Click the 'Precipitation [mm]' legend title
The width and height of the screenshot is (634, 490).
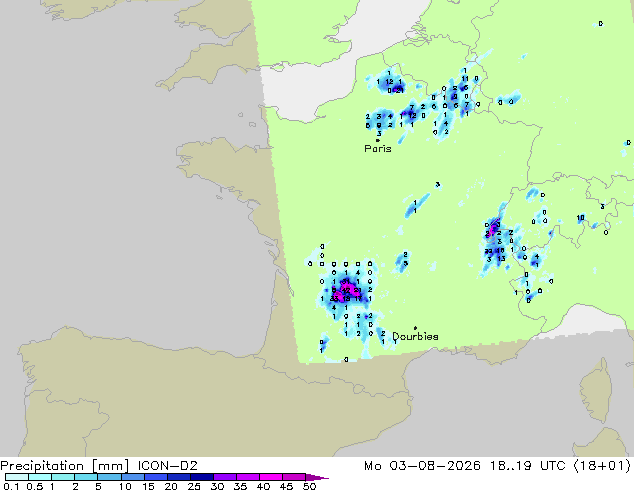(65, 466)
